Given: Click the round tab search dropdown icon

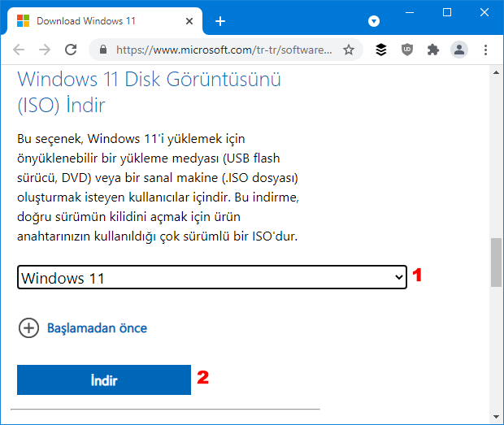Looking at the screenshot, I should (x=373, y=21).
